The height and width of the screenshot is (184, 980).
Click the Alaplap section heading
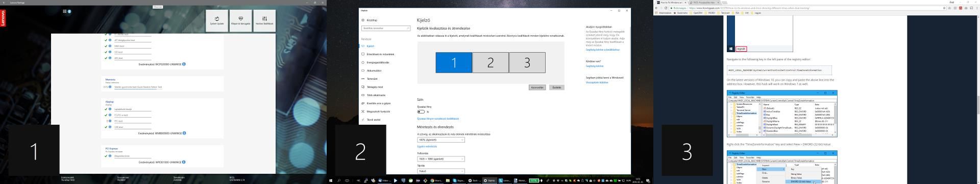(x=109, y=102)
